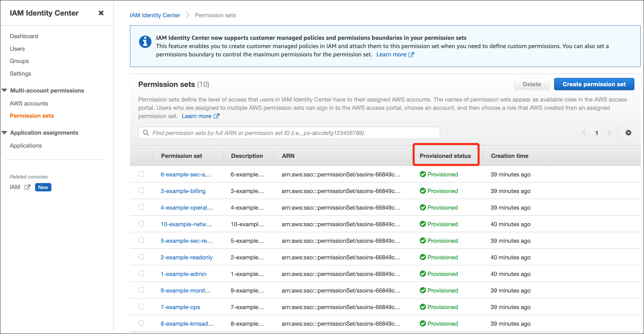Open the 3-example-billing permission set link

183,191
